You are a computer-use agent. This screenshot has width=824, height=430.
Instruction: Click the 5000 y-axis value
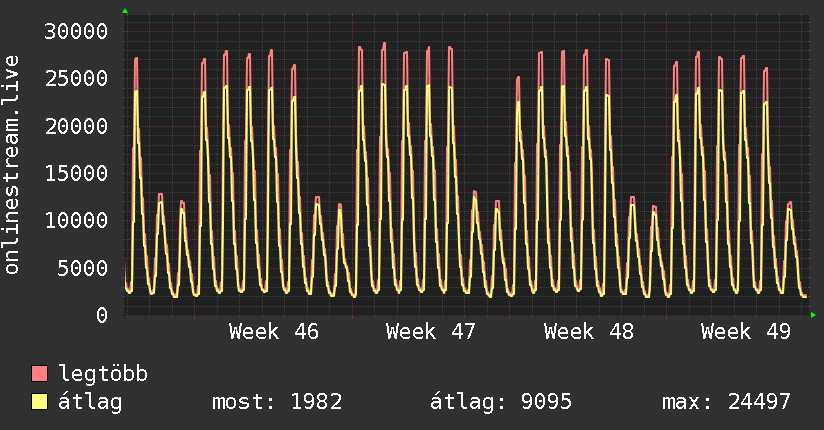pyautogui.click(x=83, y=268)
